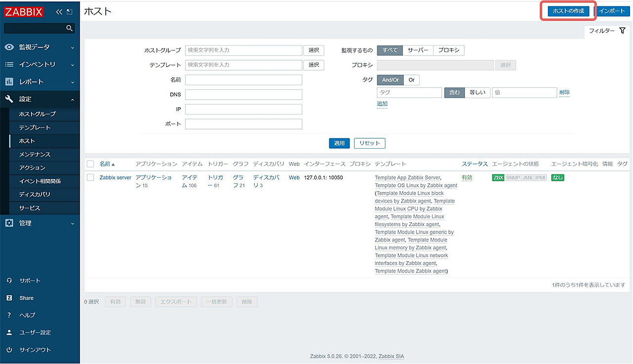Open メンテナンス in the settings submenu
The image size is (633, 364).
pos(35,155)
